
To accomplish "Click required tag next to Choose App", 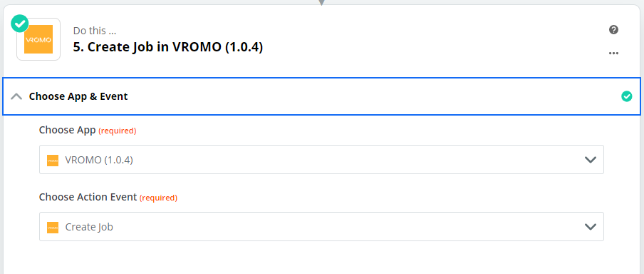I will pos(118,131).
